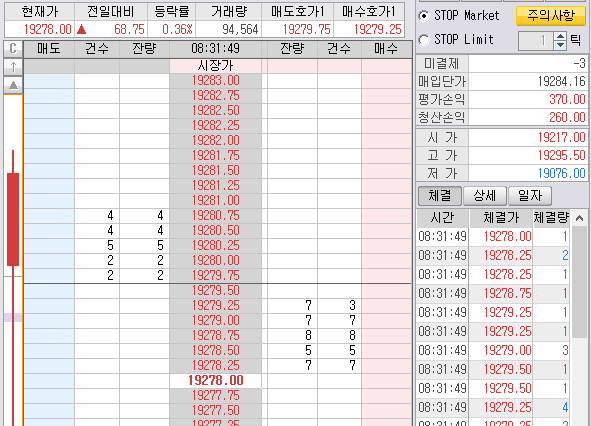The width and height of the screenshot is (591, 426).
Task: Click price 19279.50 in the order ladder
Action: pyautogui.click(x=215, y=291)
